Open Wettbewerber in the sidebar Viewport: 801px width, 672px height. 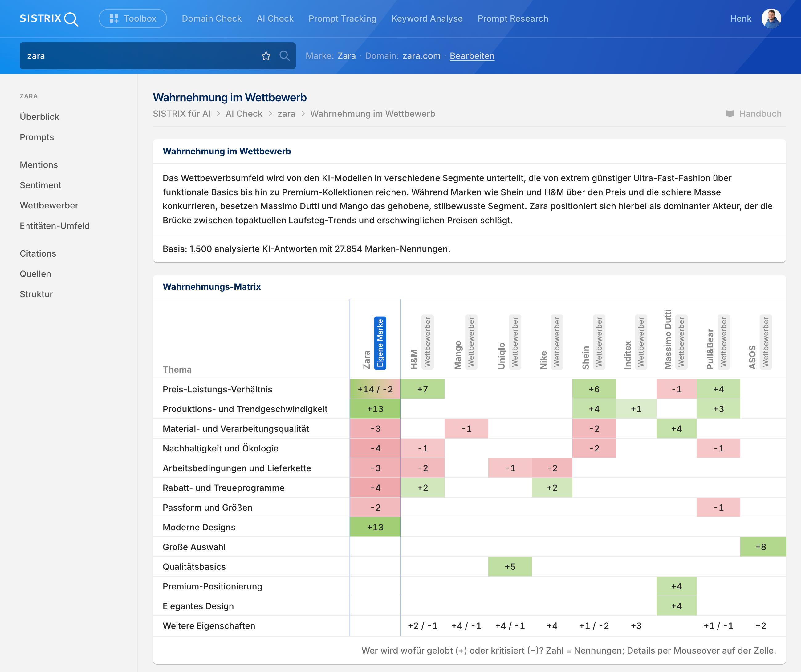tap(49, 205)
